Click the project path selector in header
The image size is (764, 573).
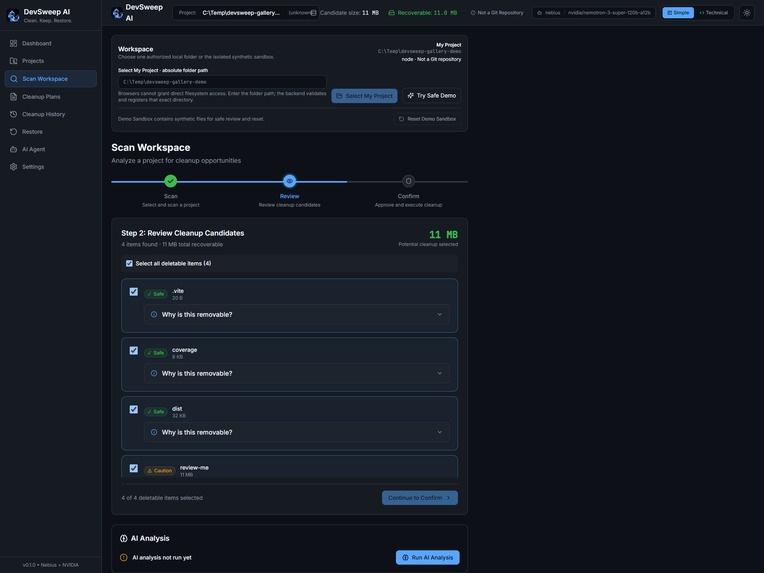246,13
